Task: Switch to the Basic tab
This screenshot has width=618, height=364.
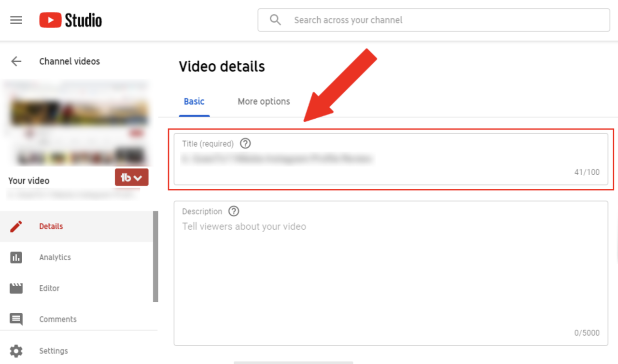Action: point(194,101)
